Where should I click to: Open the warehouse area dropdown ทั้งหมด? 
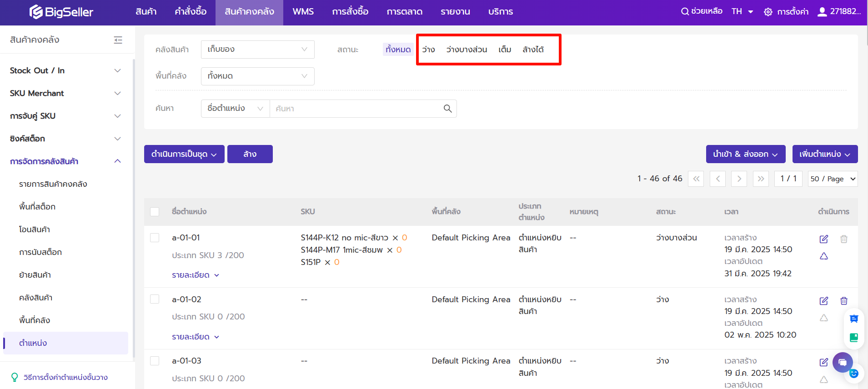258,76
